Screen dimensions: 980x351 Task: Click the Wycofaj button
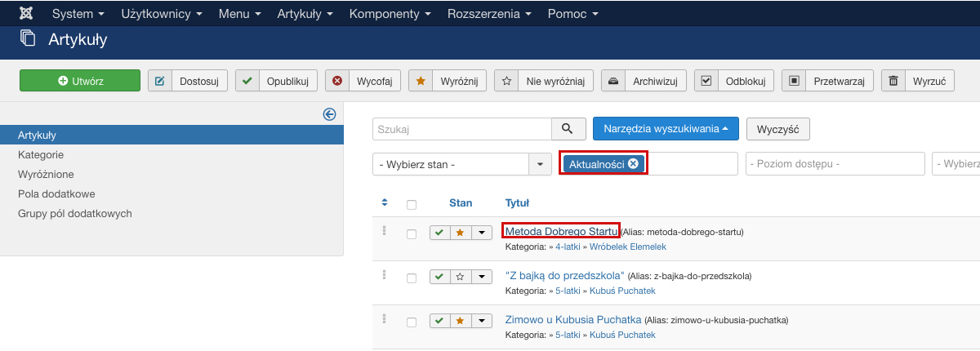363,81
